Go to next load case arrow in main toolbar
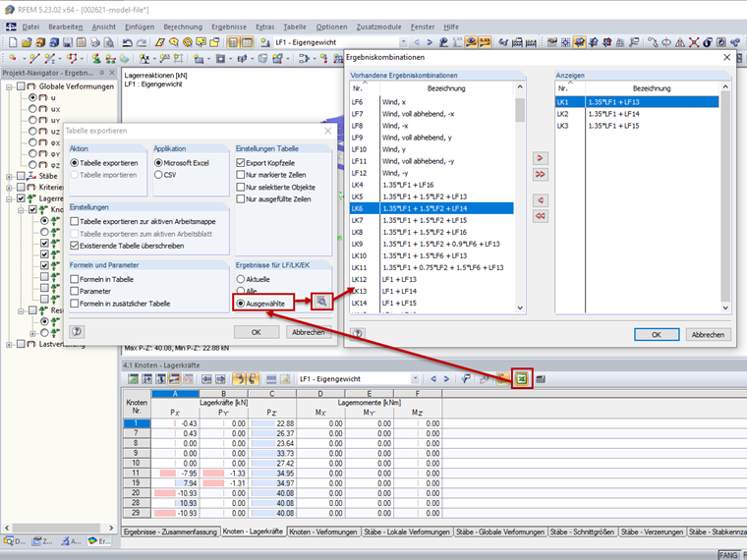 (x=430, y=42)
